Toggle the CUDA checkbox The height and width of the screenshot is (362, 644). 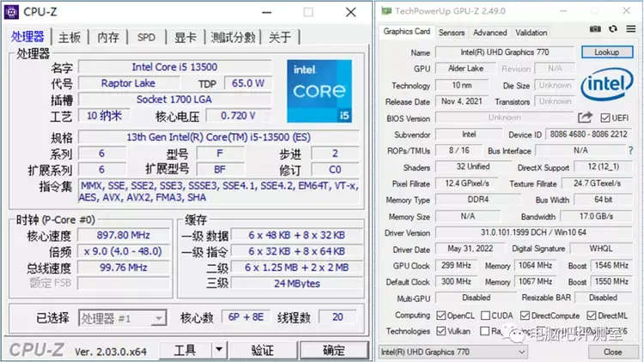(x=485, y=315)
